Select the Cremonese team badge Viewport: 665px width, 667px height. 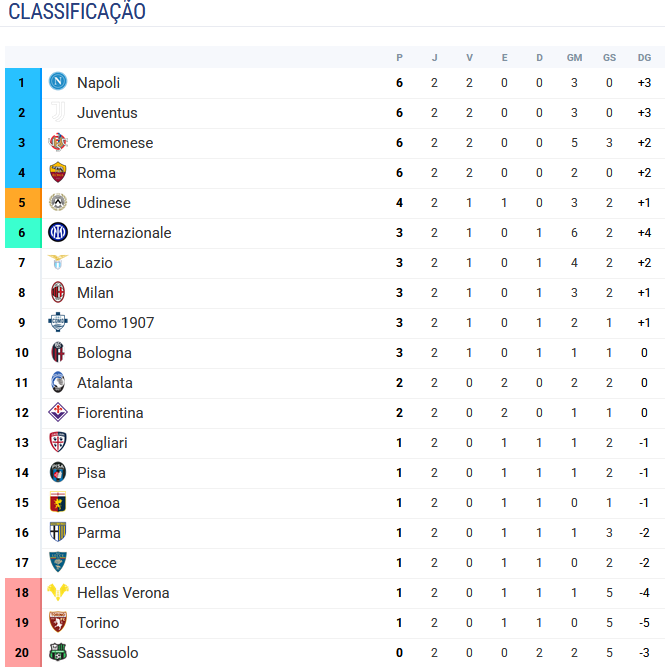(x=58, y=142)
